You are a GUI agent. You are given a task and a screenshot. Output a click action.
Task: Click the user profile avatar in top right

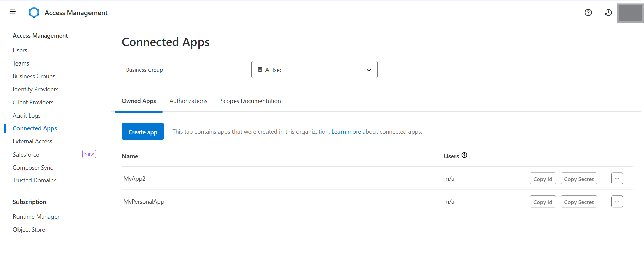coord(630,13)
